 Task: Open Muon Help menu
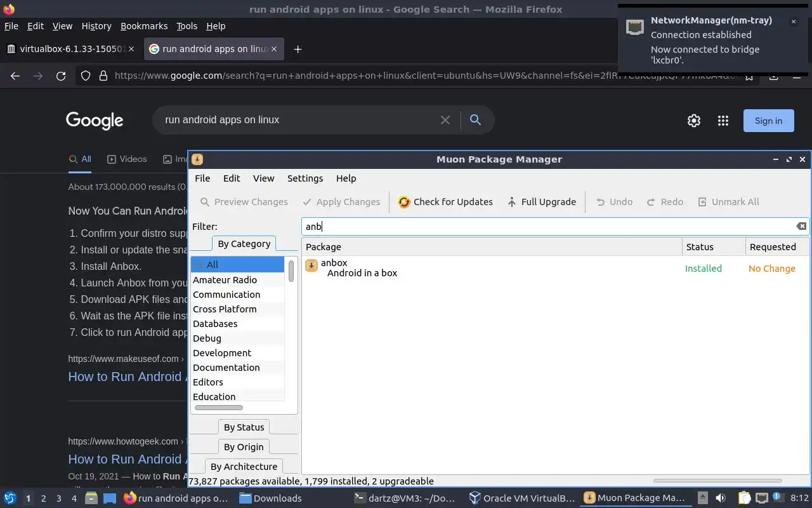tap(346, 178)
